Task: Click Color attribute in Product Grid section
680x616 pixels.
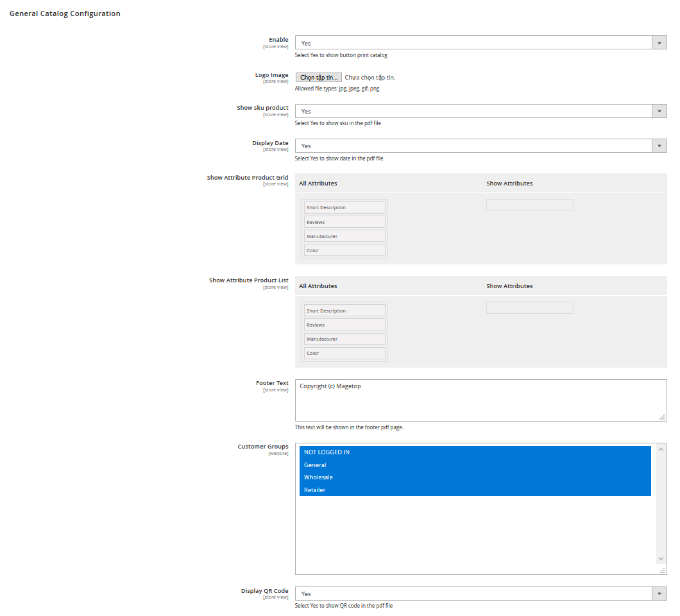Action: [x=344, y=250]
